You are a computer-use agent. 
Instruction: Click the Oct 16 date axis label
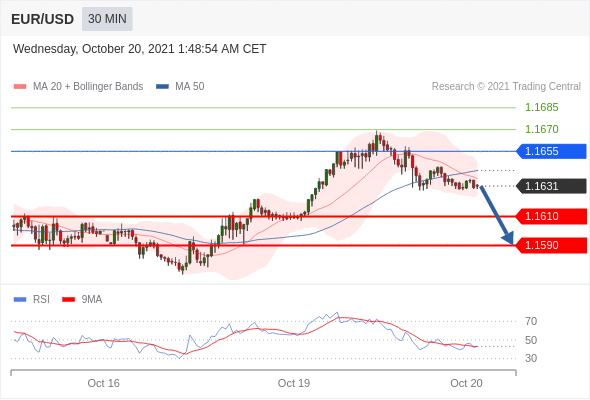click(103, 383)
